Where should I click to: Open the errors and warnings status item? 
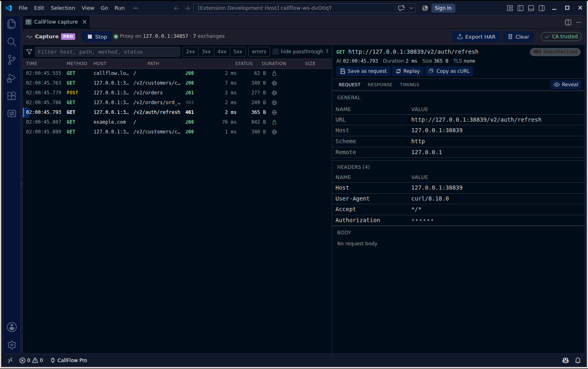point(31,360)
